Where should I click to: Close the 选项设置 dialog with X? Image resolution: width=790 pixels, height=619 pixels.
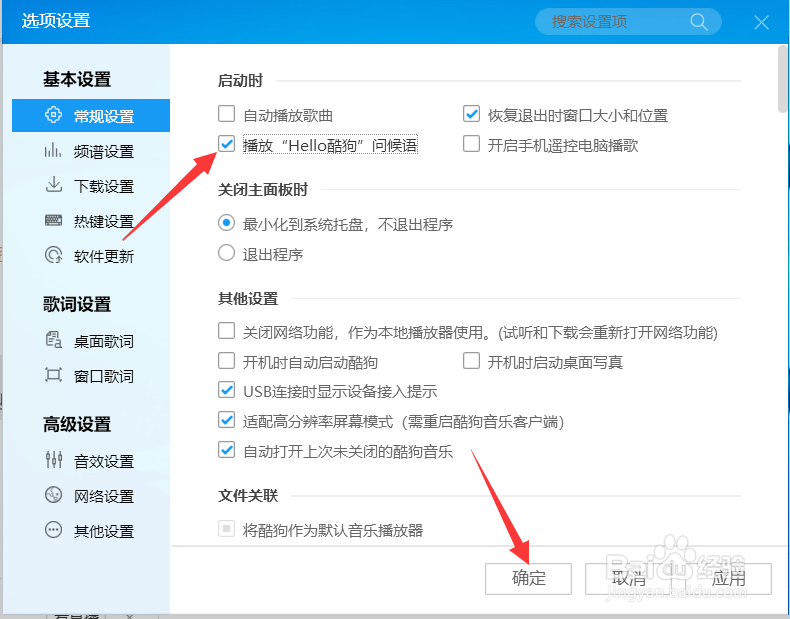(x=761, y=22)
